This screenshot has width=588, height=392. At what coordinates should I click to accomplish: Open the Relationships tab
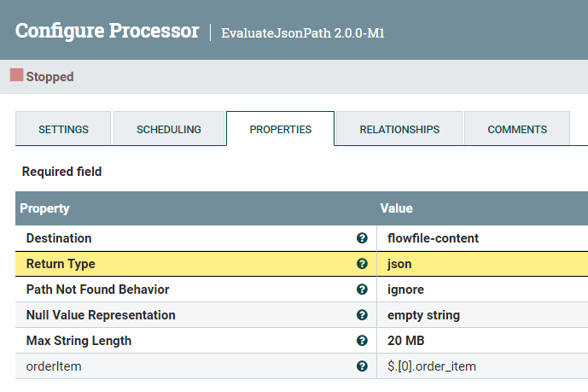(x=399, y=130)
